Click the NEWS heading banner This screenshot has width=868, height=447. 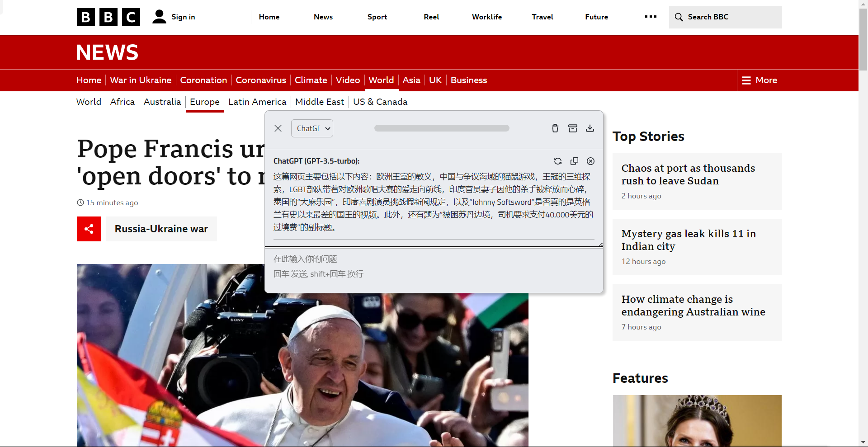click(x=107, y=52)
